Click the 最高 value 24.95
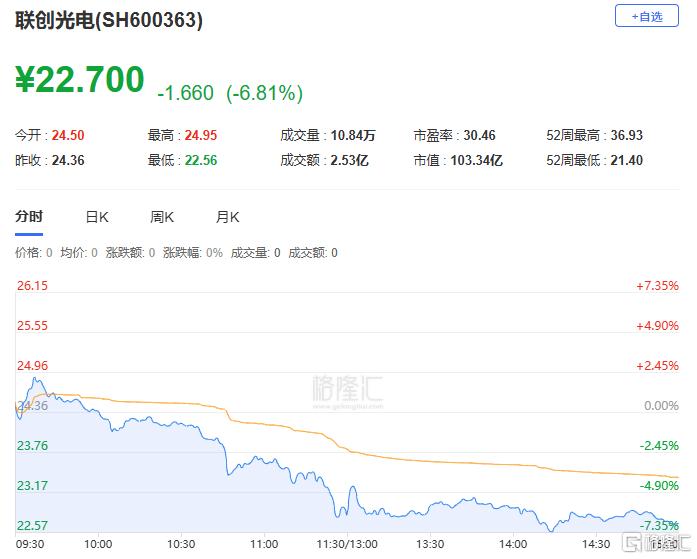The image size is (697, 559). [x=201, y=135]
